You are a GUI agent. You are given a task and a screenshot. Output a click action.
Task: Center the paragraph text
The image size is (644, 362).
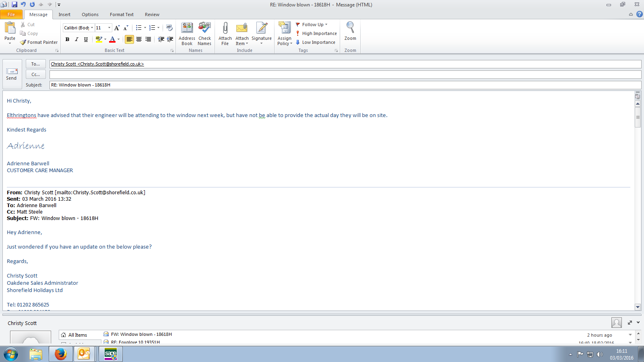pos(139,39)
